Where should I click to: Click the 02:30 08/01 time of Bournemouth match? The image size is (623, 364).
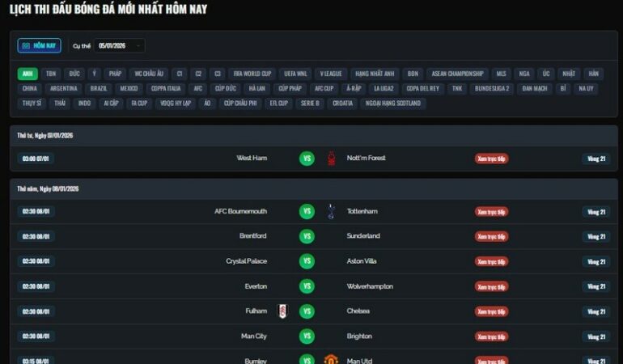(x=36, y=211)
